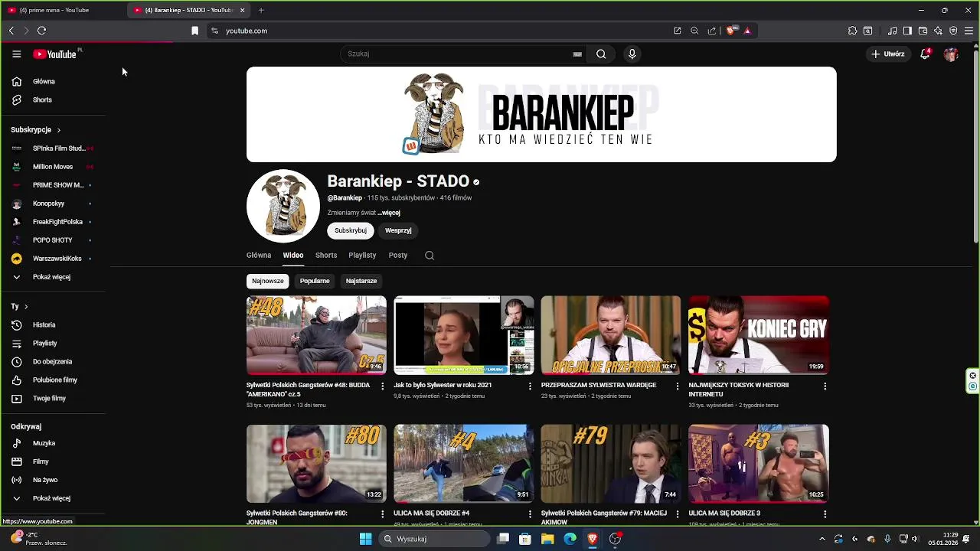Screen dimensions: 980x551
Task: Open the Brave Leo AI sparkle icon
Action: 938,31
